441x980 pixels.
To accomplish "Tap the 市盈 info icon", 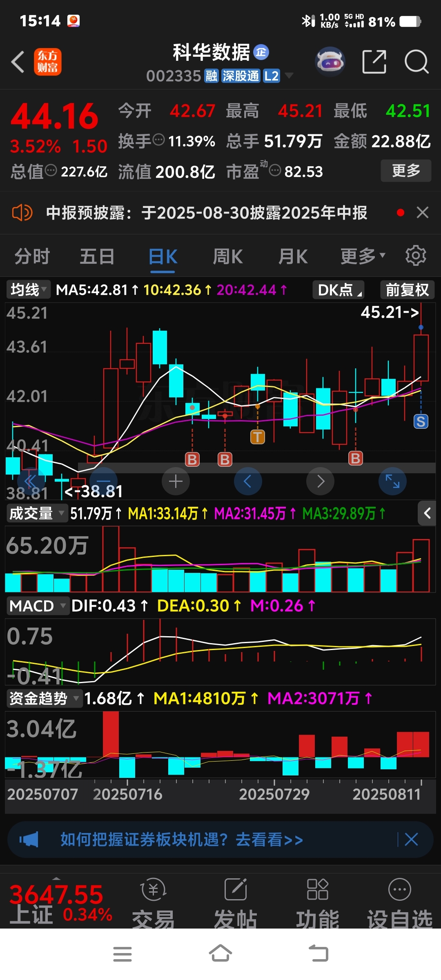I will pyautogui.click(x=275, y=170).
